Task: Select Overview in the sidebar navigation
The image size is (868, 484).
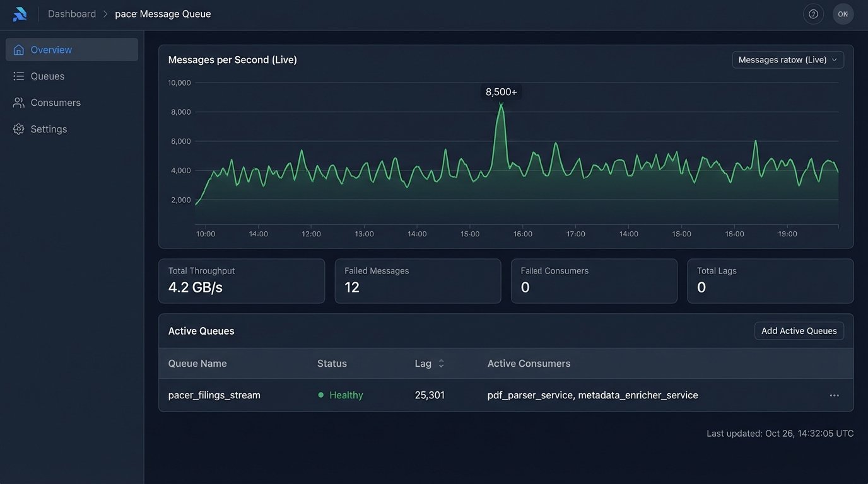Action: pyautogui.click(x=51, y=49)
